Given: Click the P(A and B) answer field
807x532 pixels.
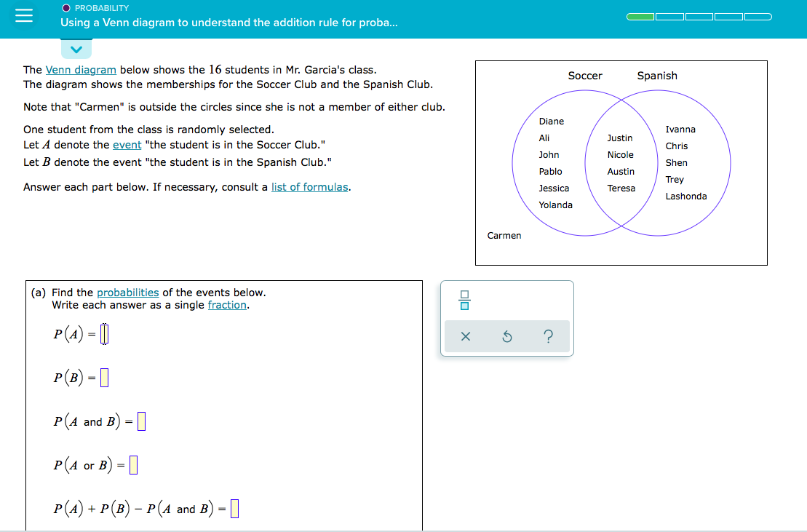Looking at the screenshot, I should (x=143, y=421).
